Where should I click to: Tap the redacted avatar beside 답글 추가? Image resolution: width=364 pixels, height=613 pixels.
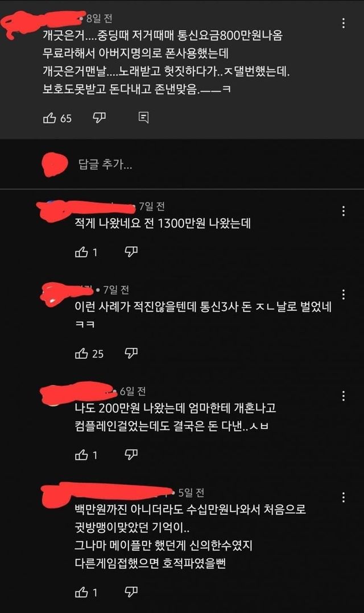55,164
